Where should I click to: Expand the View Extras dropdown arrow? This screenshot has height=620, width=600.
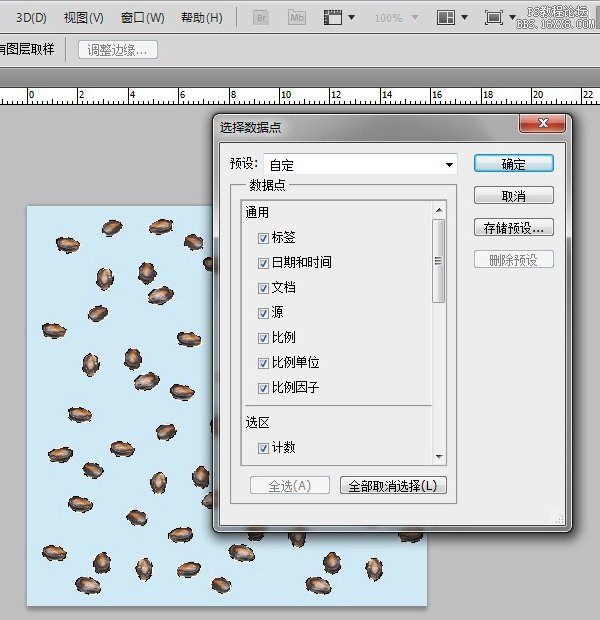[351, 18]
